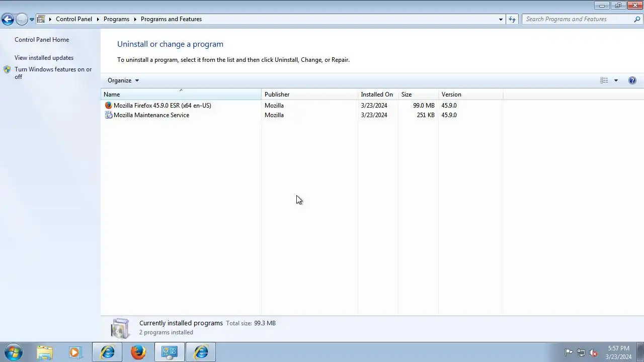The image size is (644, 362).
Task: Sort by the Size column header
Action: tap(418, 95)
